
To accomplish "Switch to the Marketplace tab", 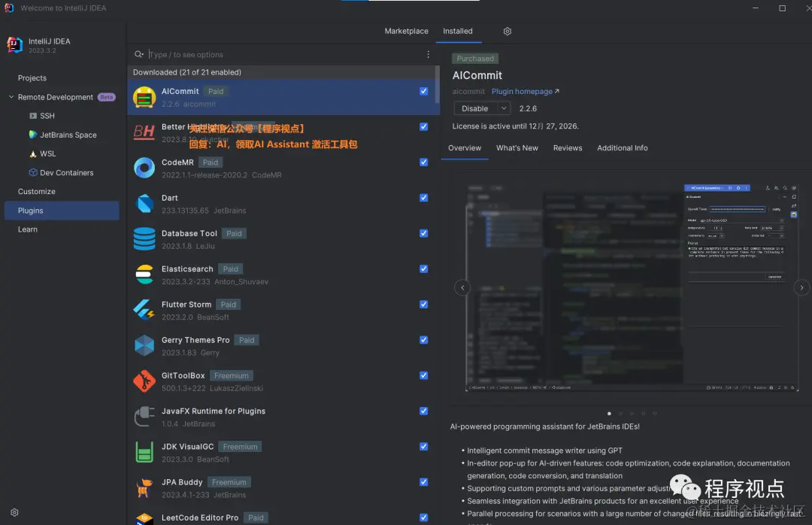I will [x=407, y=31].
